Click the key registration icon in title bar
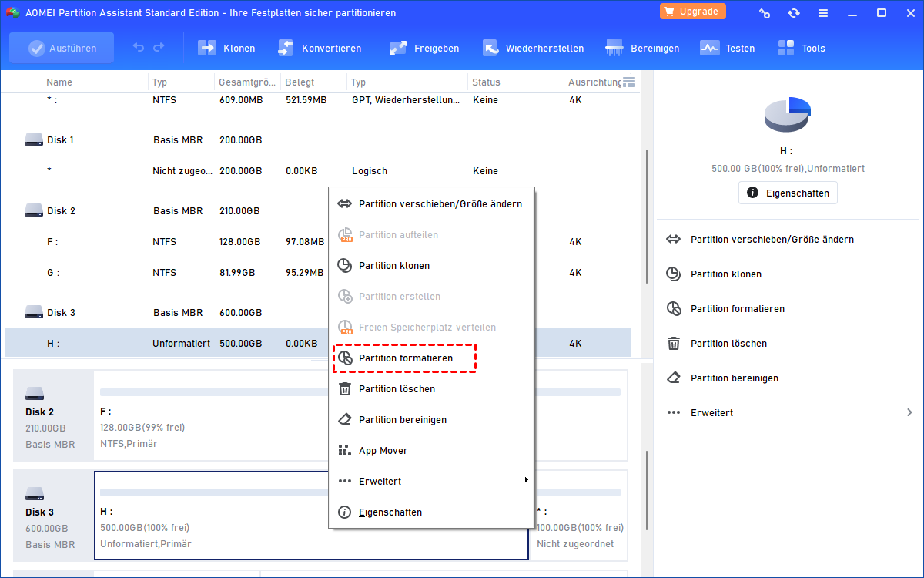 click(765, 13)
